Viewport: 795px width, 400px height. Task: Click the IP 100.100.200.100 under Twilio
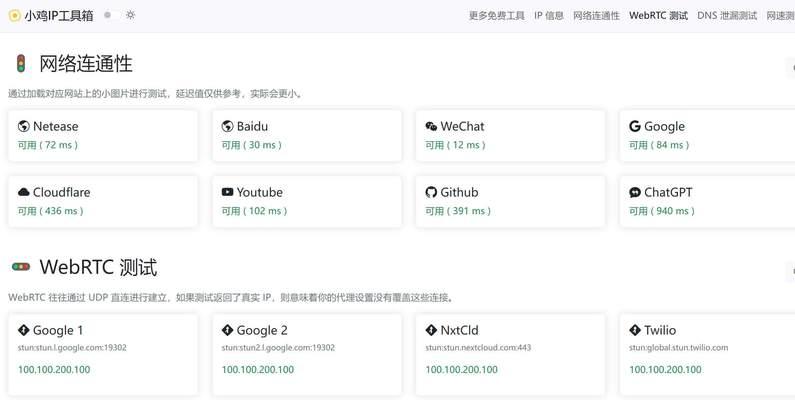pos(665,370)
